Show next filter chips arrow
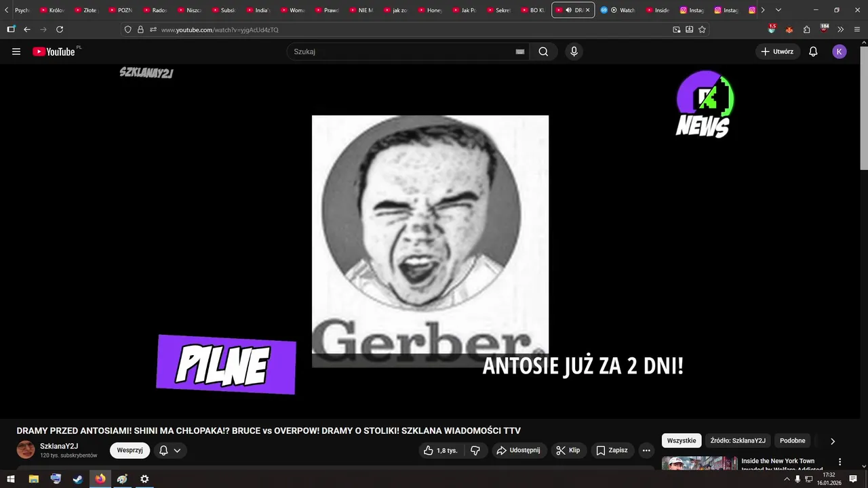The image size is (868, 488). click(x=833, y=441)
